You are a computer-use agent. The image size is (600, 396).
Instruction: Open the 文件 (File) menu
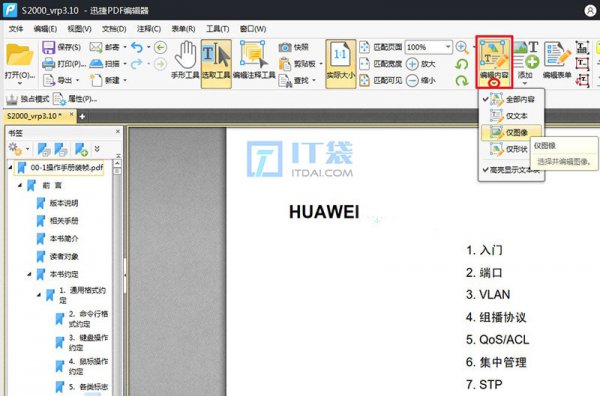[x=16, y=29]
